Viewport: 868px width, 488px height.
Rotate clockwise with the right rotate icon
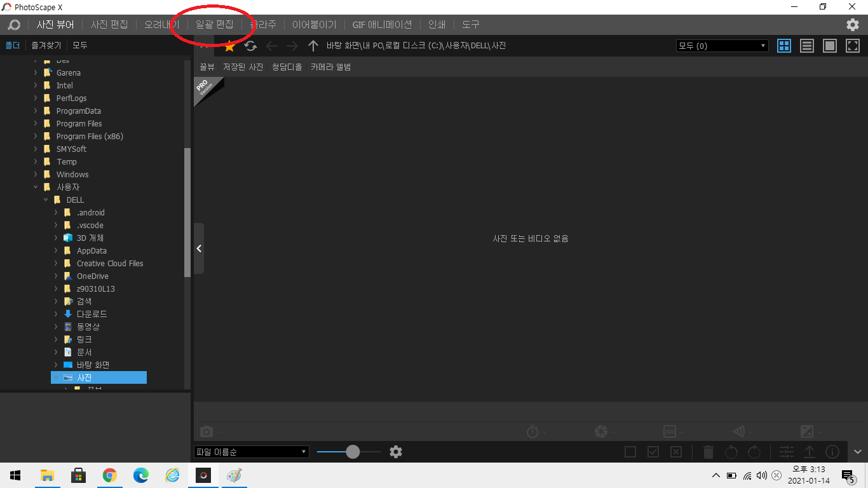click(x=754, y=452)
